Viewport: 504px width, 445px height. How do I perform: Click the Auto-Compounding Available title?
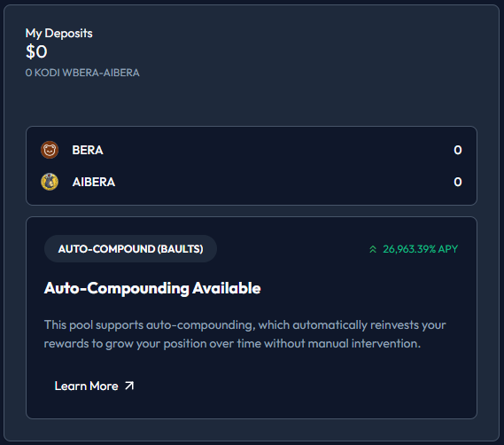[152, 288]
